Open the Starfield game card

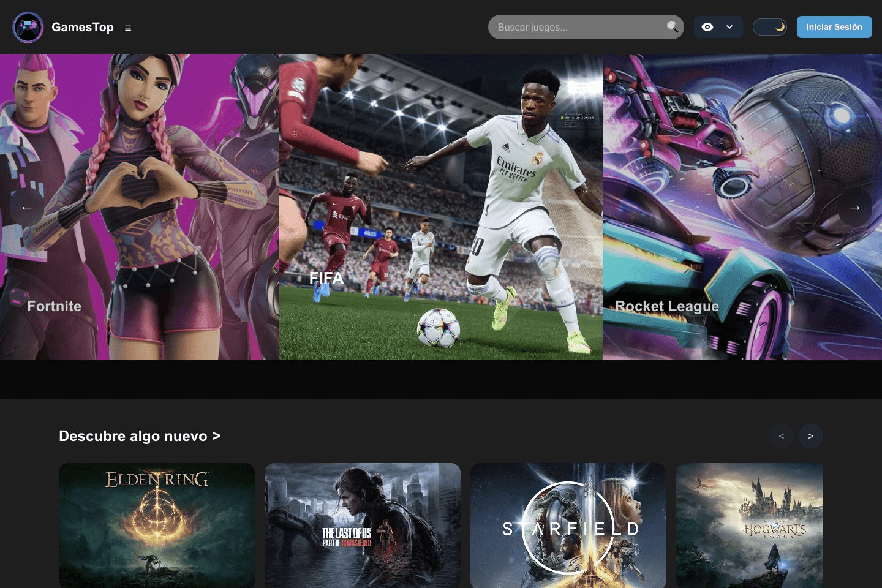point(568,526)
